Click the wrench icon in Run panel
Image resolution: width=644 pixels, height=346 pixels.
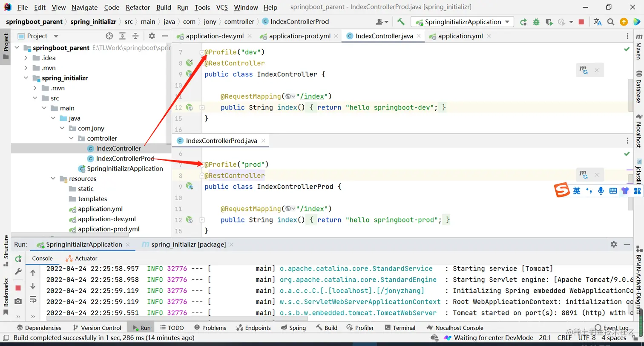click(18, 271)
